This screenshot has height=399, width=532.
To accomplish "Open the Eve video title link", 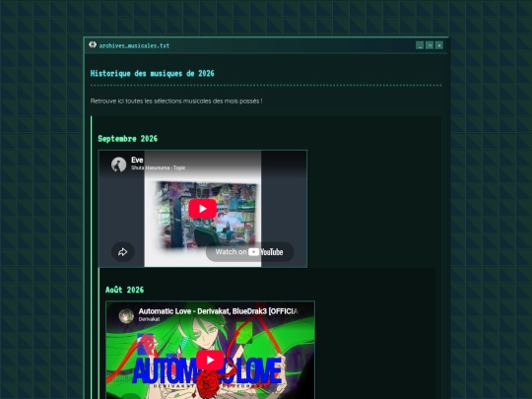I will 137,160.
